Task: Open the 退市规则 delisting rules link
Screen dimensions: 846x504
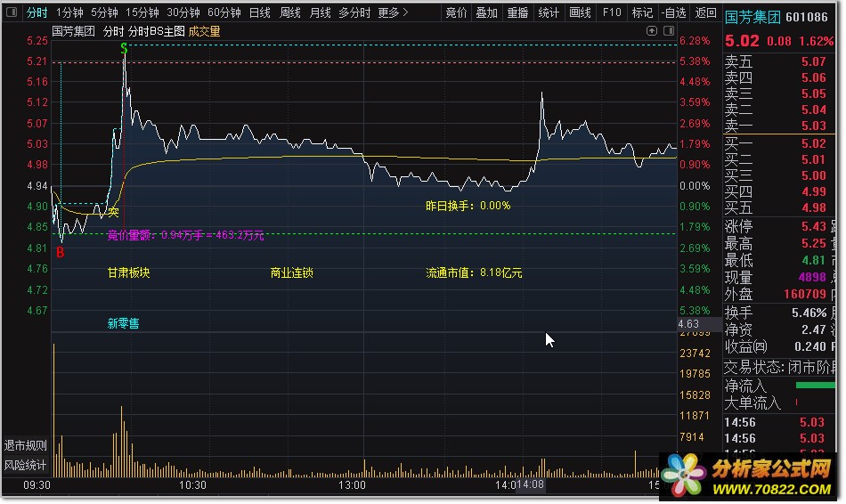Action: tap(25, 446)
